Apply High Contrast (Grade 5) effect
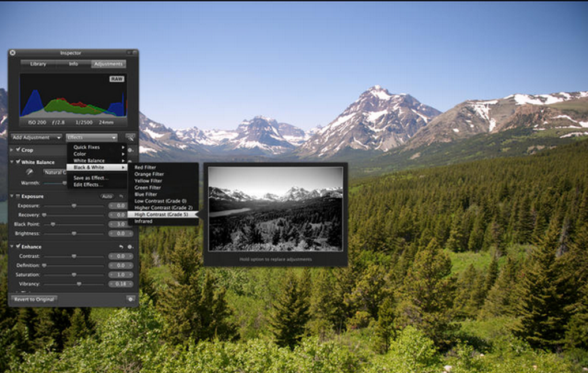 (163, 214)
